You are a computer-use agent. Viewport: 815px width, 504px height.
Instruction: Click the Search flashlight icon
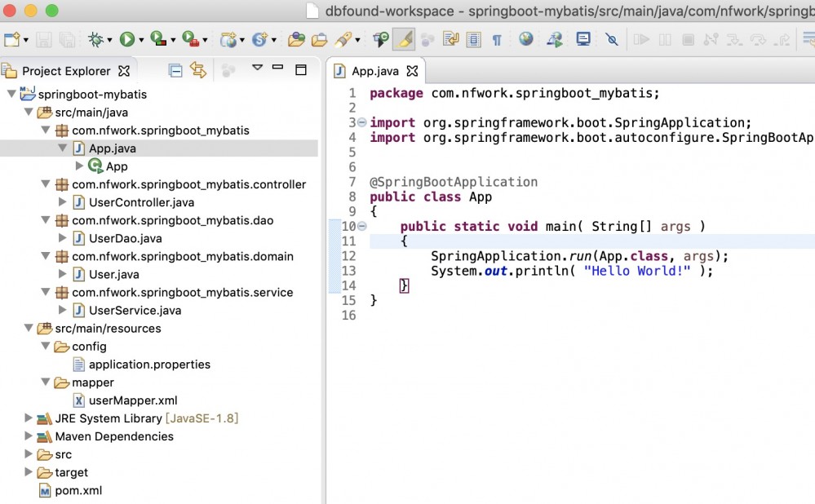(x=344, y=39)
